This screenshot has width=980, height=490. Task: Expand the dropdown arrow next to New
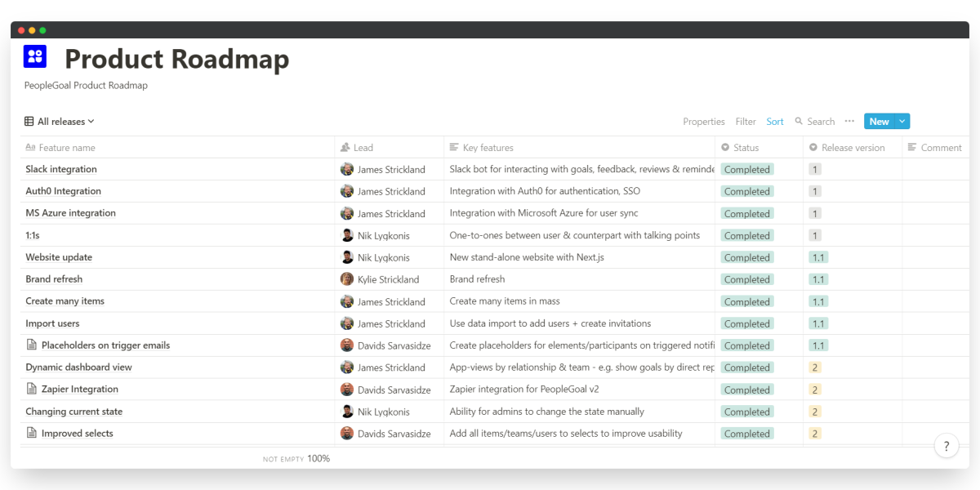[902, 122]
